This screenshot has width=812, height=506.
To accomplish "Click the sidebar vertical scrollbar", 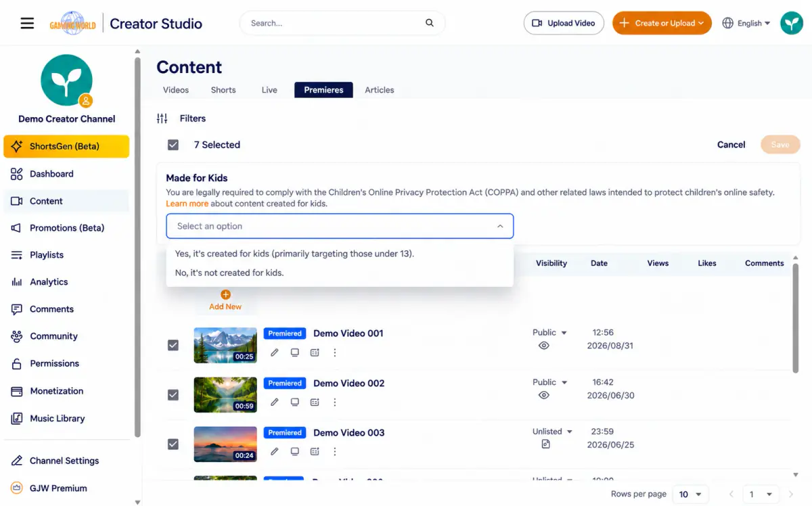I will pos(138,247).
